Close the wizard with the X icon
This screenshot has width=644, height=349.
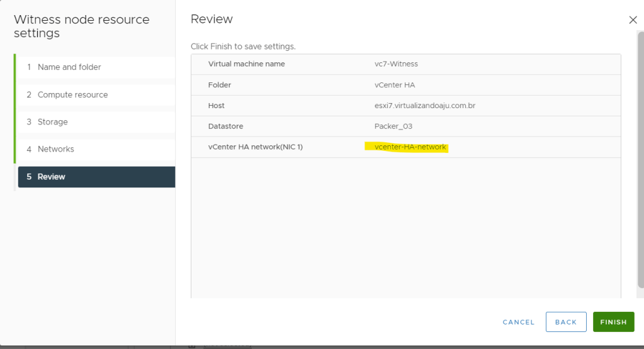point(633,20)
